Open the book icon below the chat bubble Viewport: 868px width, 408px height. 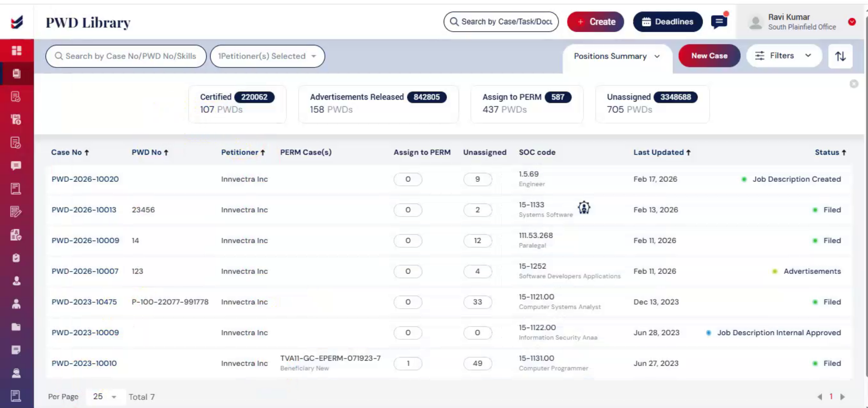click(16, 189)
